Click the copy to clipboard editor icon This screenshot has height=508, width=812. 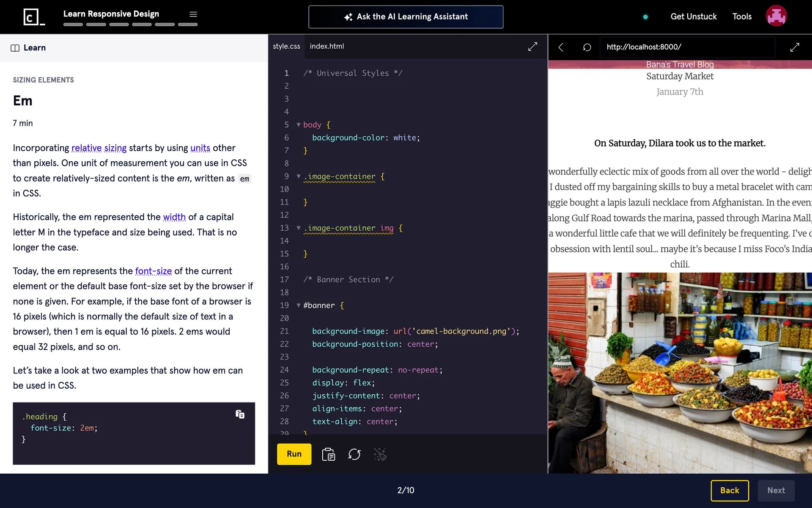point(328,454)
